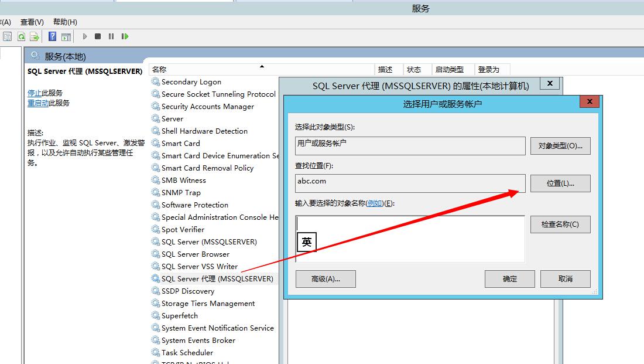
Task: Click the 英 input method indicator
Action: tap(306, 241)
